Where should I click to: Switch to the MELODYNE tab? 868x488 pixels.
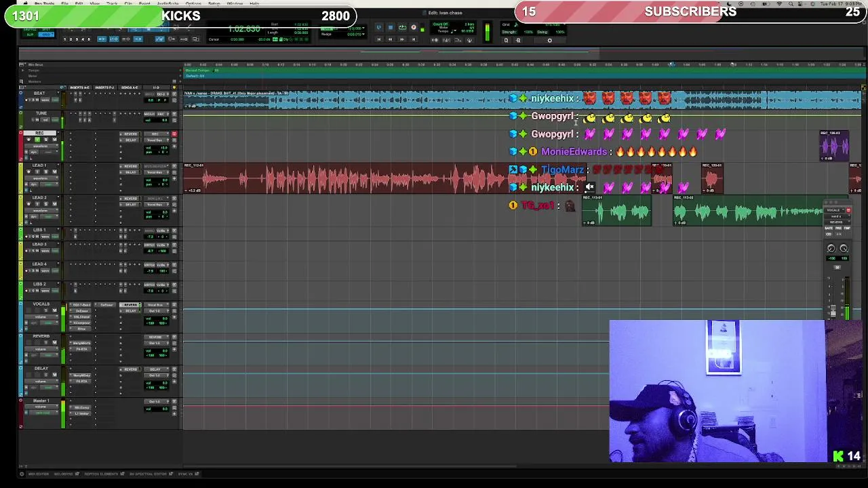[64, 474]
